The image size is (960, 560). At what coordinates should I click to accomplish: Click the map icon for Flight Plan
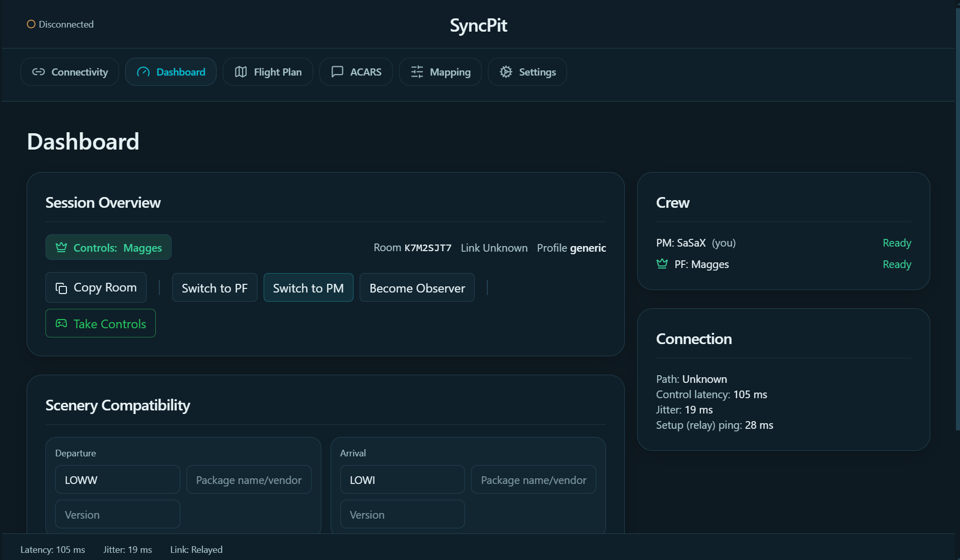241,72
